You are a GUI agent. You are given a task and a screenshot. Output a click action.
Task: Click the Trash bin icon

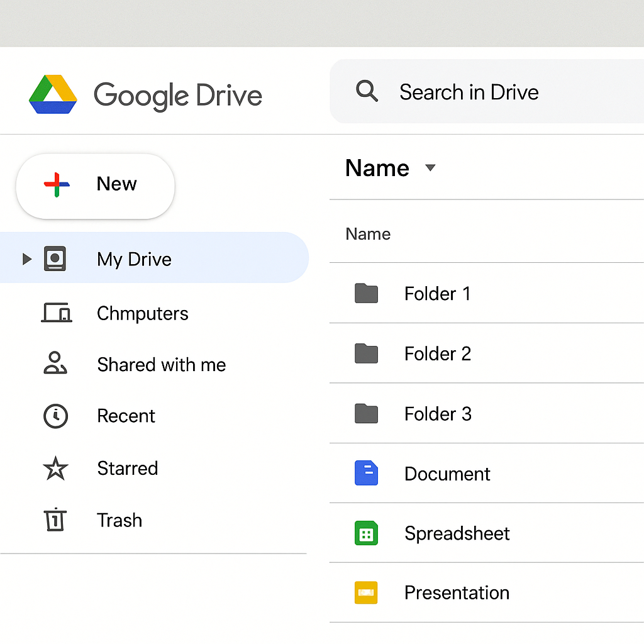tap(55, 519)
